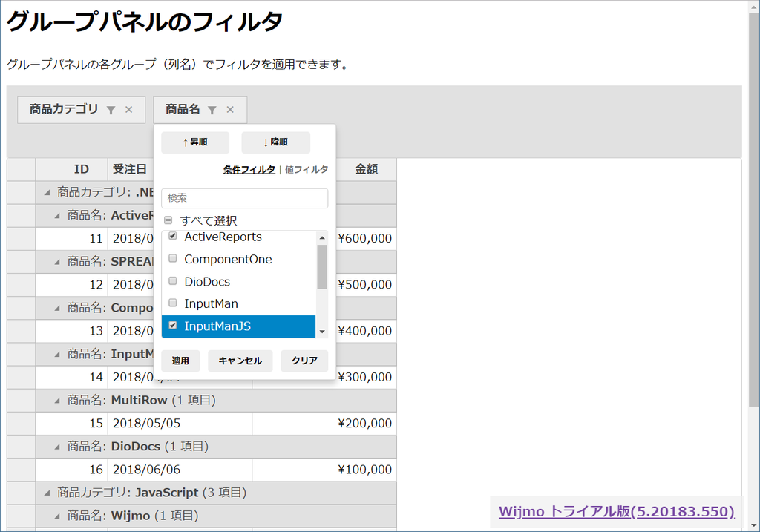Select the 2018/06/06 date cell
Screen dimensions: 760x532
pyautogui.click(x=180, y=470)
